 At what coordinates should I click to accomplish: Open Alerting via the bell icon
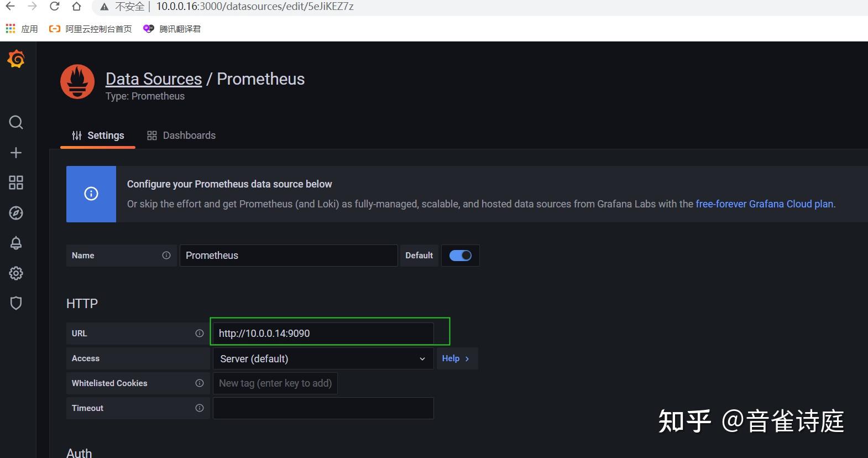point(16,243)
